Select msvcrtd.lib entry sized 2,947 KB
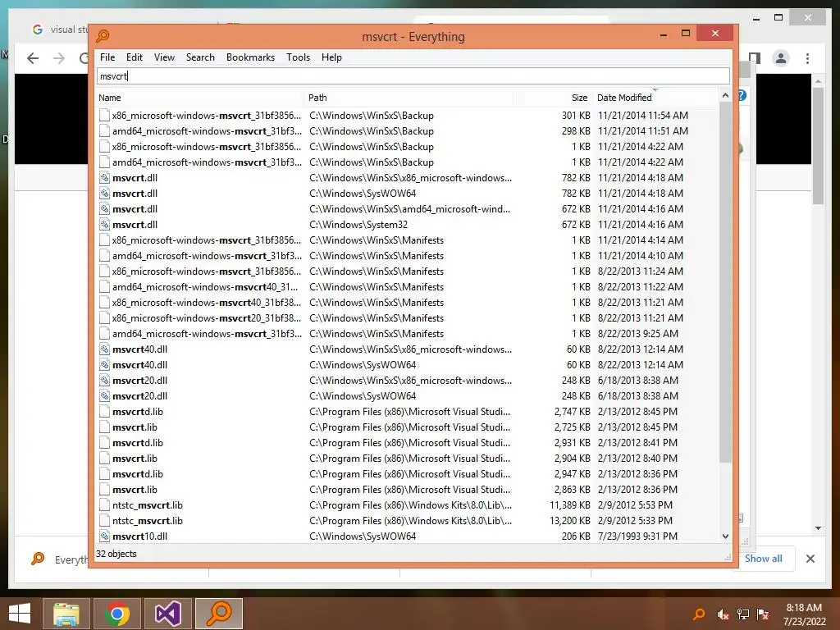This screenshot has width=840, height=630. [x=138, y=473]
